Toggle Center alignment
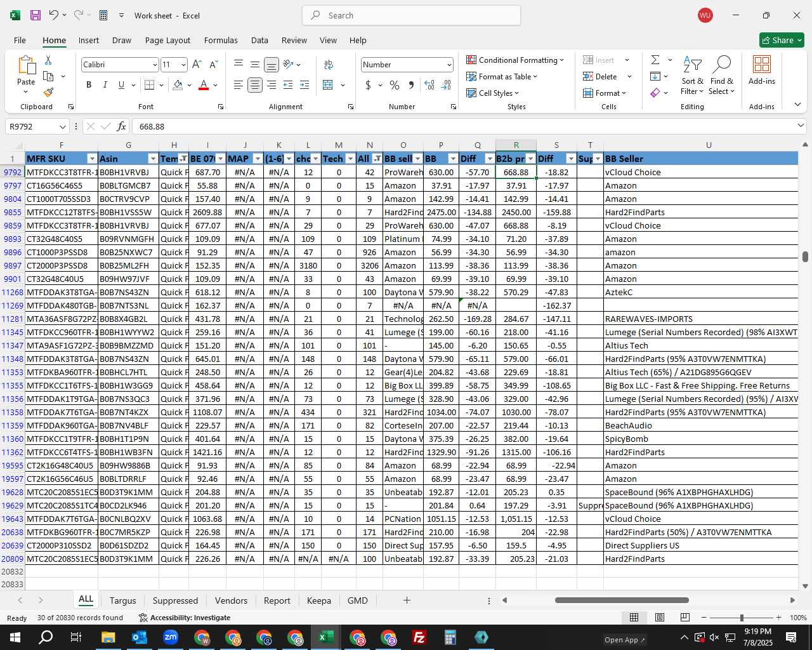 pos(255,84)
